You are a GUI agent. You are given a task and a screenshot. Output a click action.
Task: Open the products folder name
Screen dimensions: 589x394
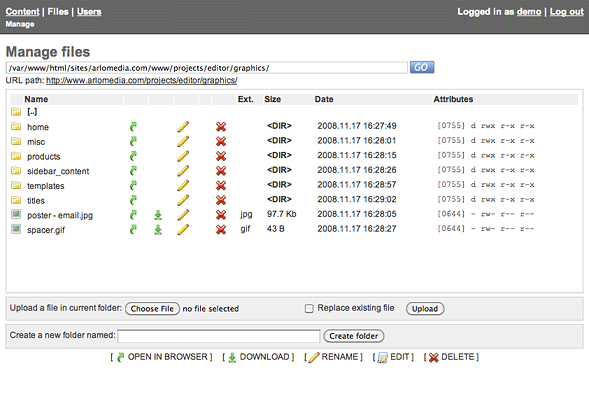coord(44,157)
